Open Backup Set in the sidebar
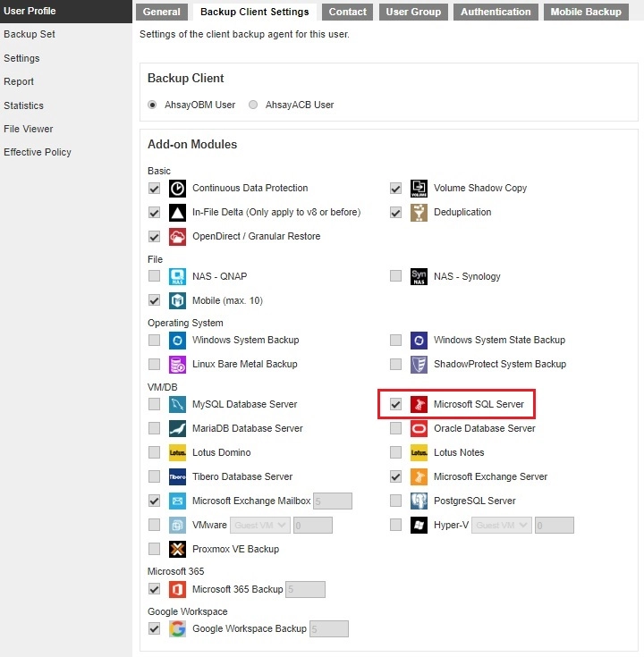The height and width of the screenshot is (657, 644). pyautogui.click(x=30, y=34)
